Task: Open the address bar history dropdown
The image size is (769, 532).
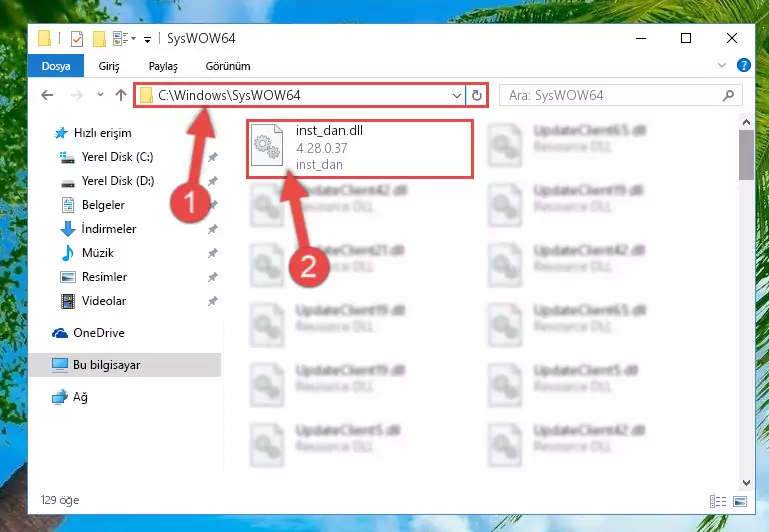Action: point(457,95)
